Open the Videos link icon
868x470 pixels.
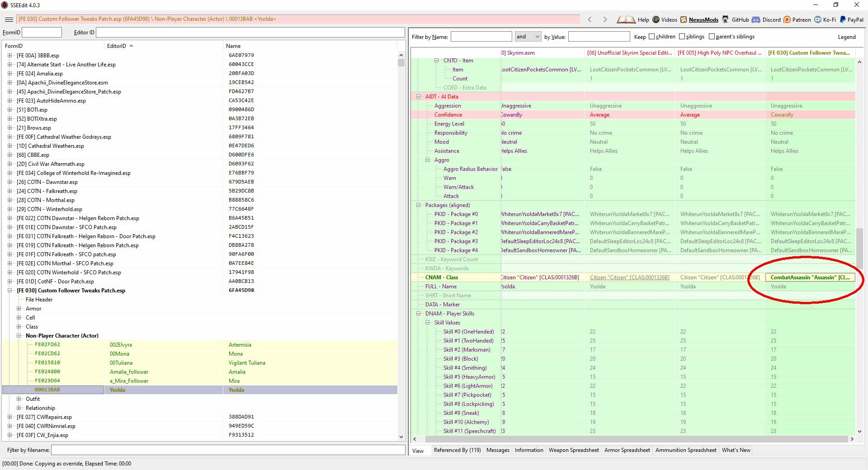[656, 19]
